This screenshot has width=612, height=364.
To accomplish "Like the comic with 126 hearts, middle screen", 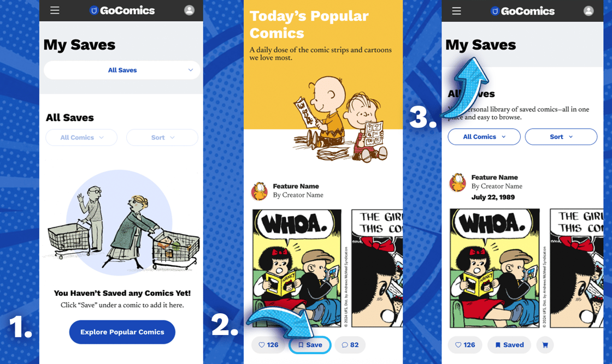I will [x=268, y=345].
